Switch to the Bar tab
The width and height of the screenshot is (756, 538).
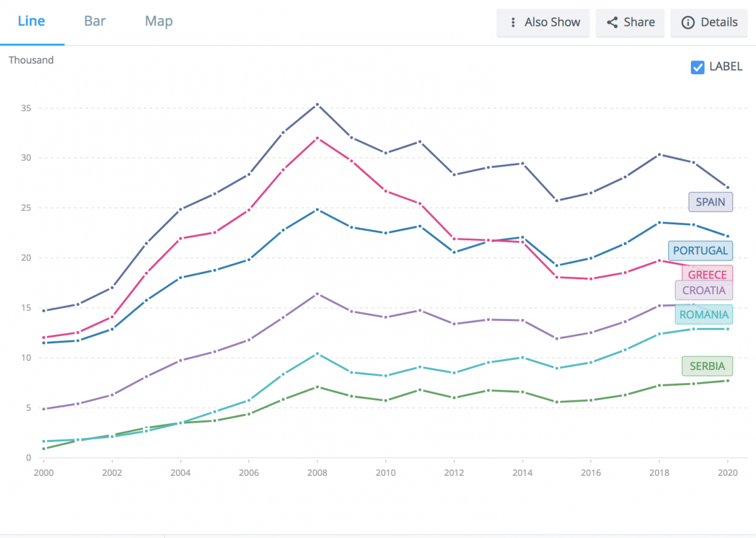95,22
